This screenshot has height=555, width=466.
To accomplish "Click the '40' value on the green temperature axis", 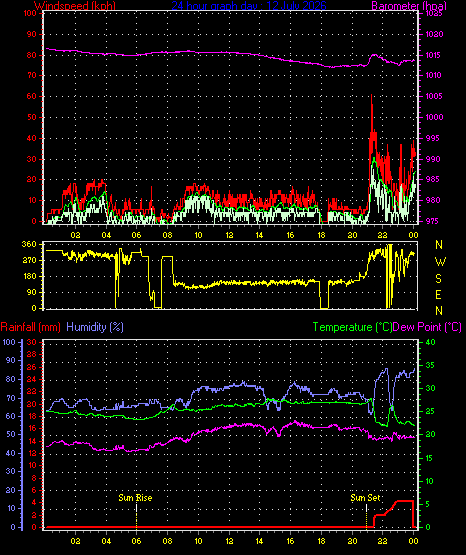I will 430,342.
